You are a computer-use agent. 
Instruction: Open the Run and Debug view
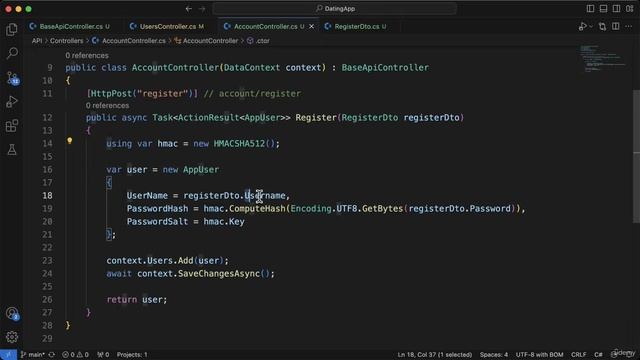click(12, 102)
